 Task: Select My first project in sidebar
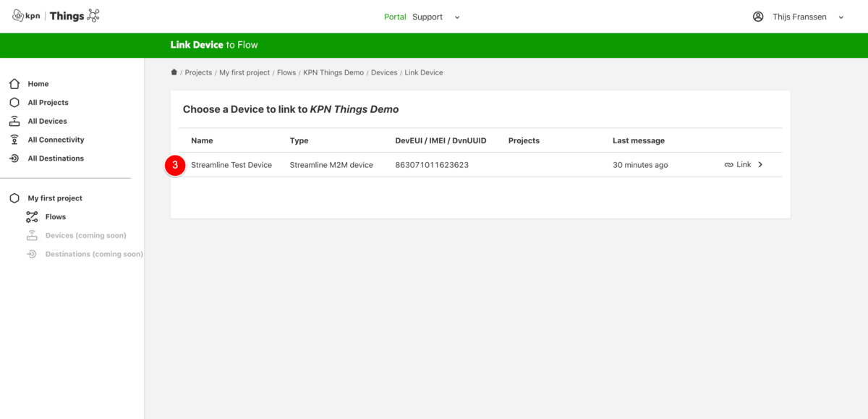[x=55, y=198]
